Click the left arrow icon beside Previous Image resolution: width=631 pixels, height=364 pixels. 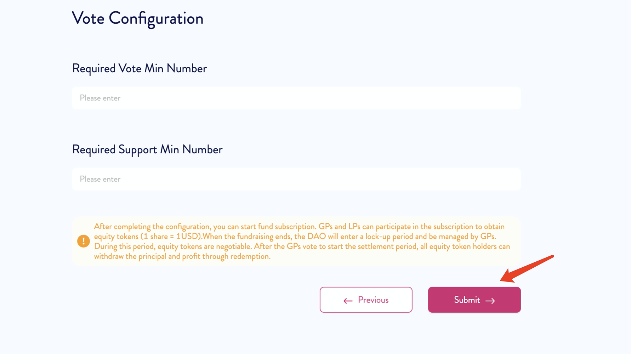pyautogui.click(x=348, y=301)
